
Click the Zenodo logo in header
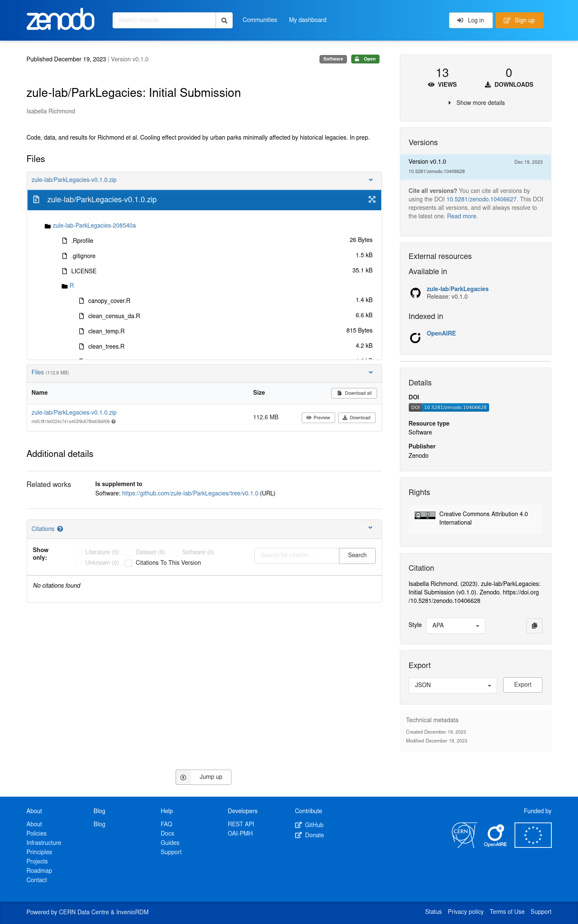[61, 20]
